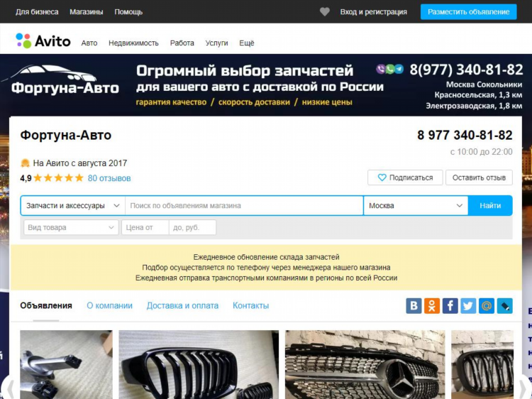532x399 pixels.
Task: Click the Найти search button
Action: [490, 205]
